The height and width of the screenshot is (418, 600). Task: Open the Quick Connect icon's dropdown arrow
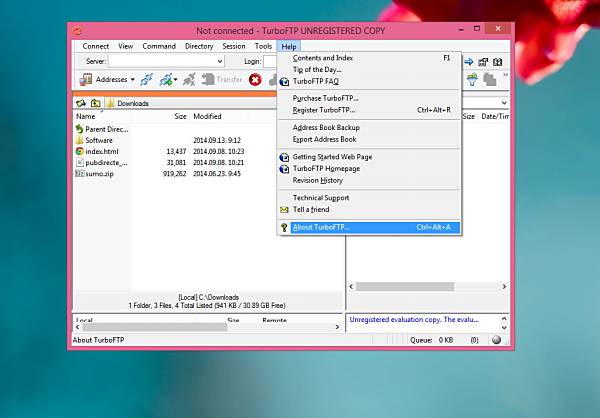click(175, 80)
